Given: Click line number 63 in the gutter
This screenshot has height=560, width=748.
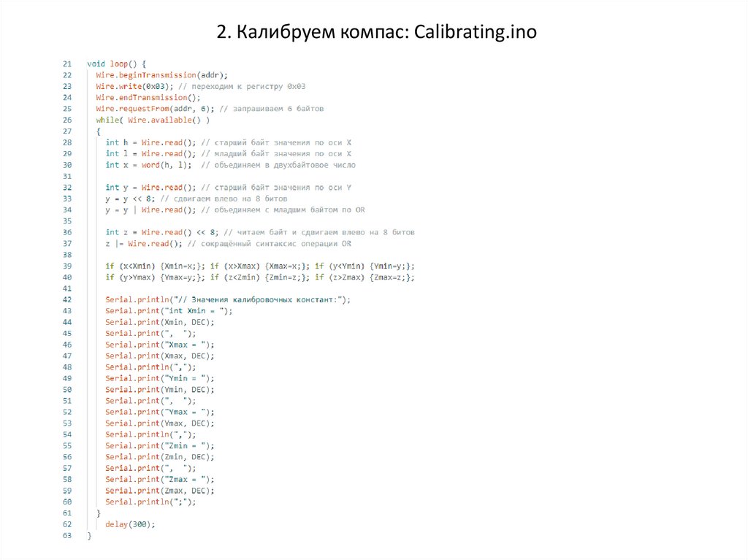Looking at the screenshot, I should coord(67,536).
